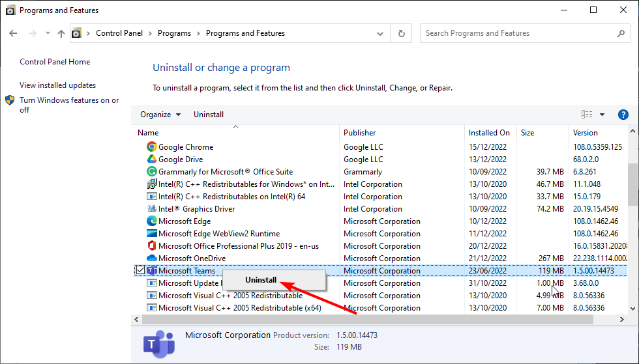Open the help question mark icon
Viewport: 639px width, 364px height.
click(x=623, y=115)
